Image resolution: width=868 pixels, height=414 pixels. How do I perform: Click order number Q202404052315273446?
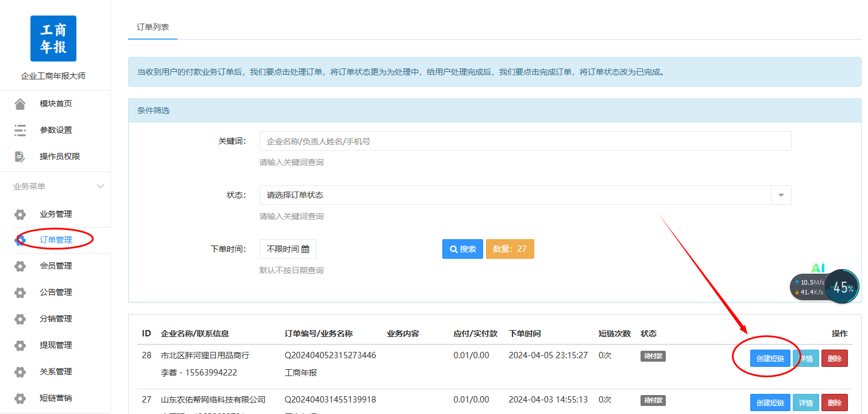tap(330, 355)
